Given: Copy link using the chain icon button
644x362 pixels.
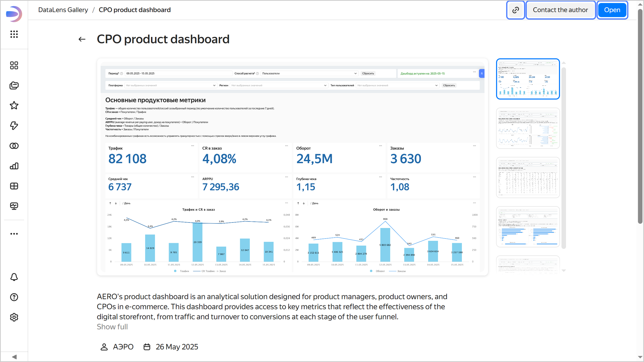Looking at the screenshot, I should point(515,10).
